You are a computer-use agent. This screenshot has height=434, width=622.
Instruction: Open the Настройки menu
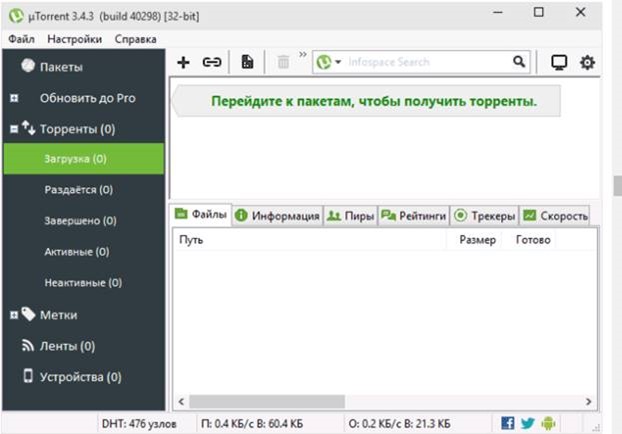(x=75, y=39)
